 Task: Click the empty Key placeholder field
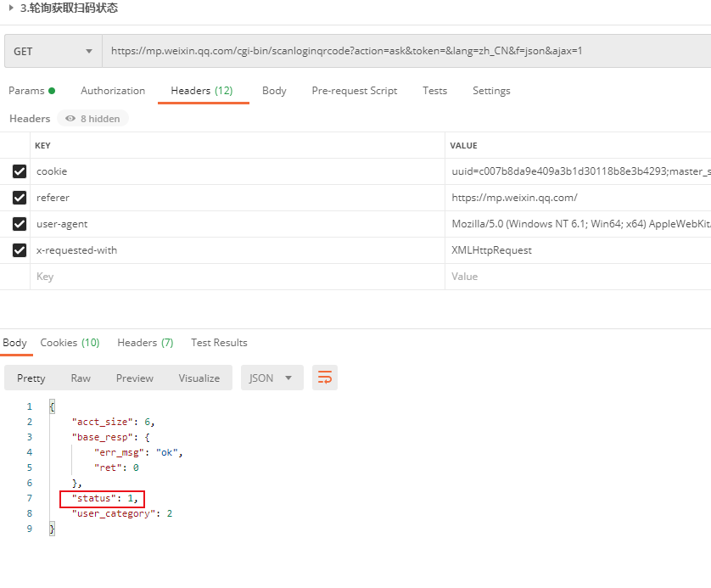pyautogui.click(x=238, y=277)
